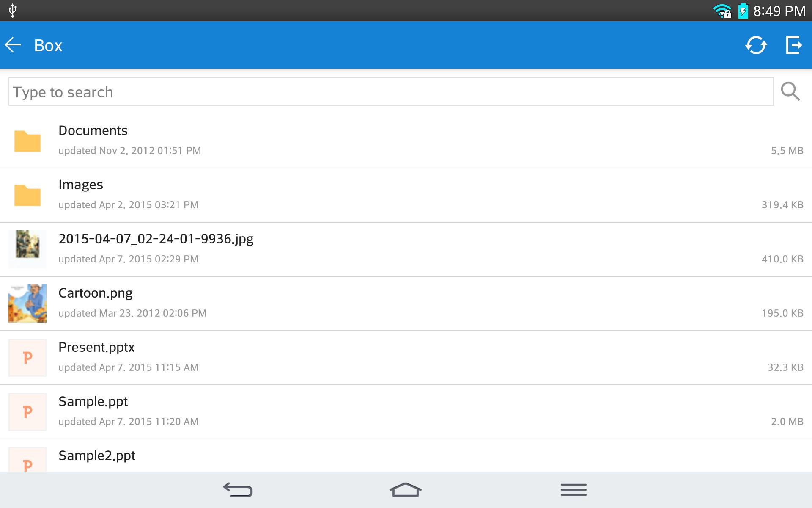Open the Cartoon.png thumbnail
812x508 pixels.
(27, 303)
